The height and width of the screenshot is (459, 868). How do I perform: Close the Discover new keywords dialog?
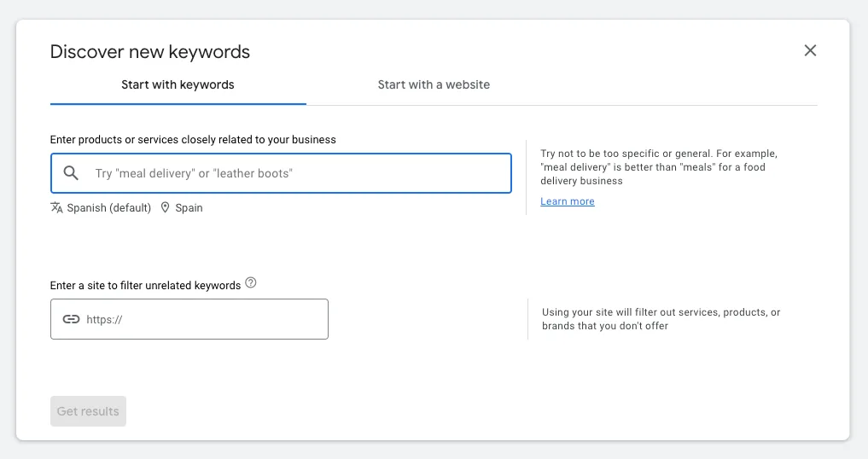pyautogui.click(x=810, y=50)
